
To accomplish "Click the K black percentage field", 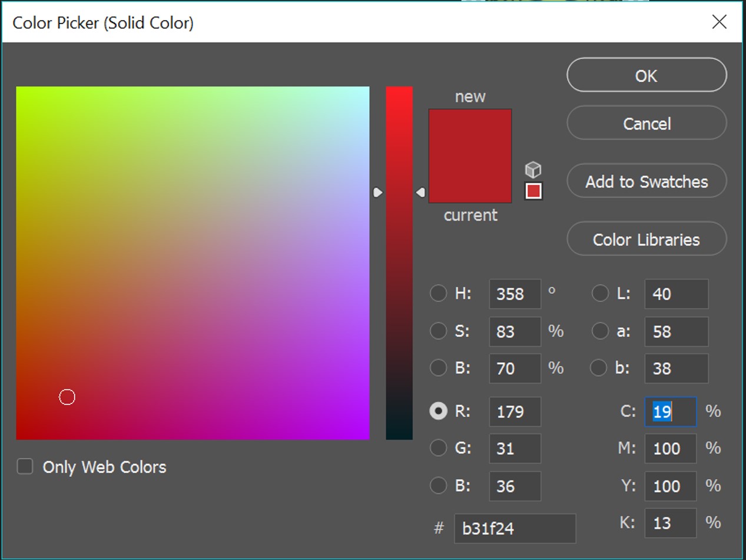I will coord(670,523).
